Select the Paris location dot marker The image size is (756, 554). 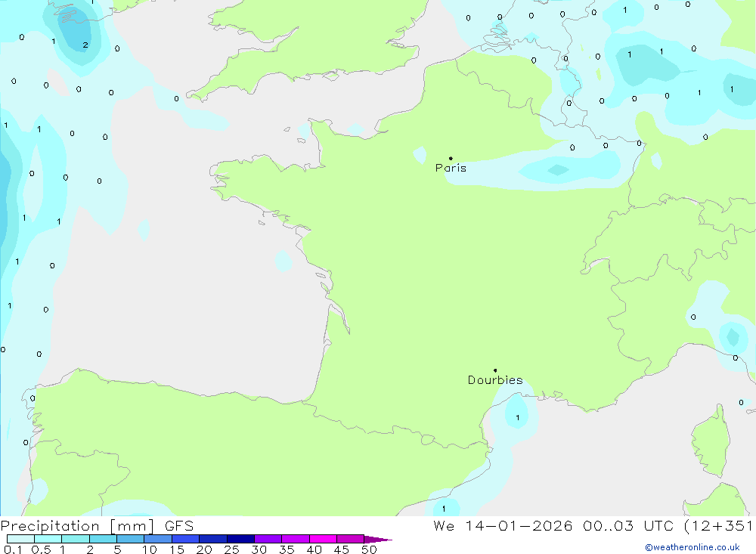point(451,158)
